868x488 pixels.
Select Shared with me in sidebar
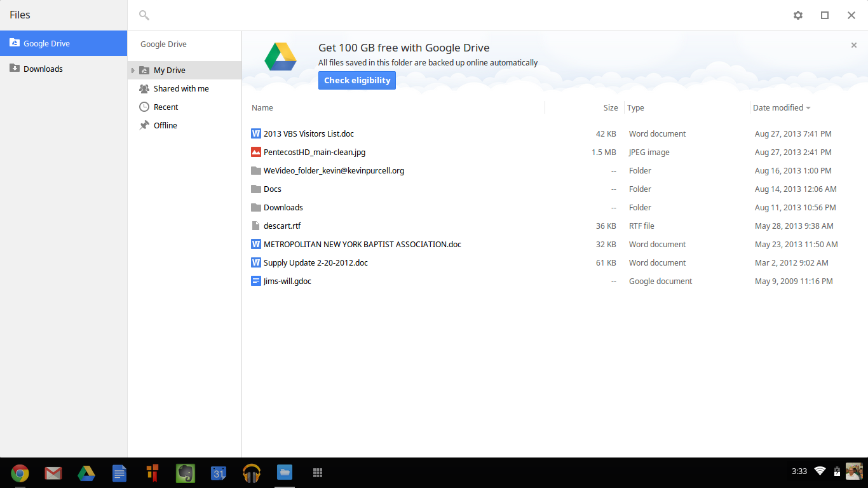[181, 88]
